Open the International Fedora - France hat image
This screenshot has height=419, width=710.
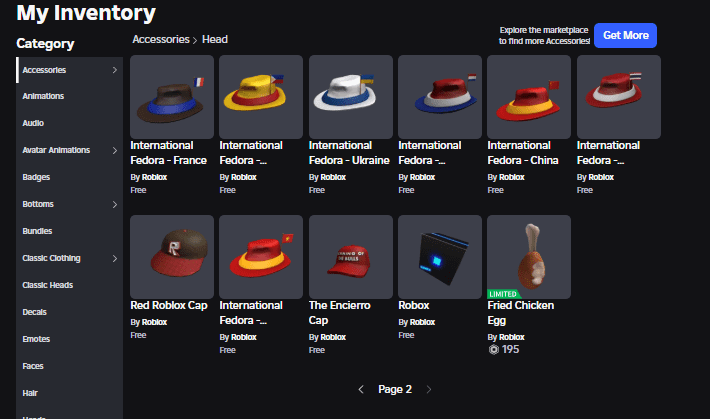[172, 97]
